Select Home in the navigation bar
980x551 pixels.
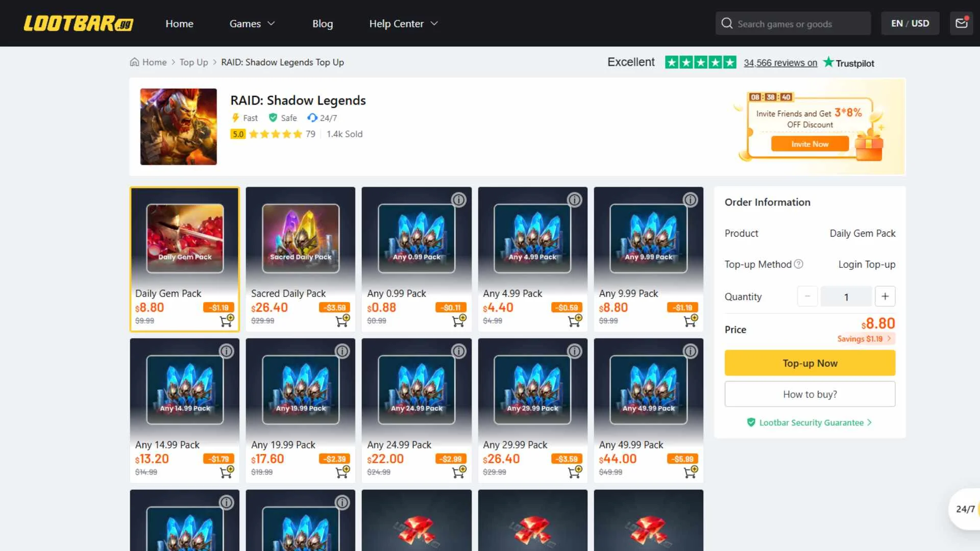179,23
